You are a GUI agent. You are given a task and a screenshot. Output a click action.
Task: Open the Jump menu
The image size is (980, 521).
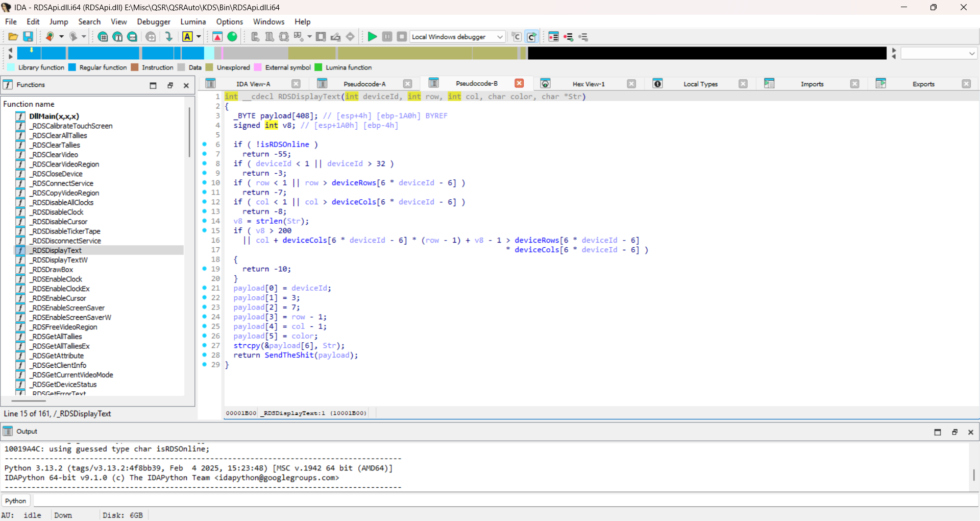pos(59,21)
